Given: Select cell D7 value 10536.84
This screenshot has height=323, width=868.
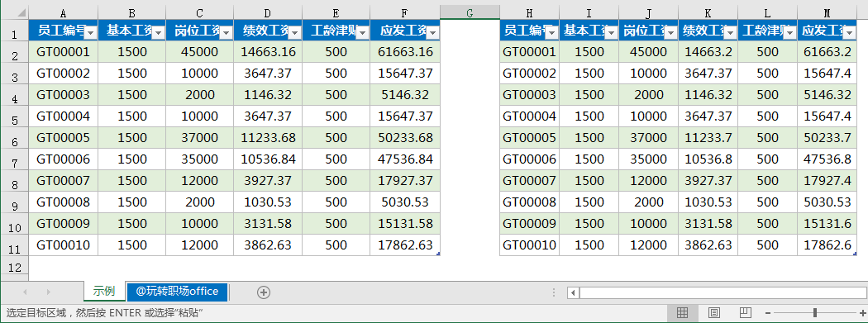Looking at the screenshot, I should (x=268, y=159).
